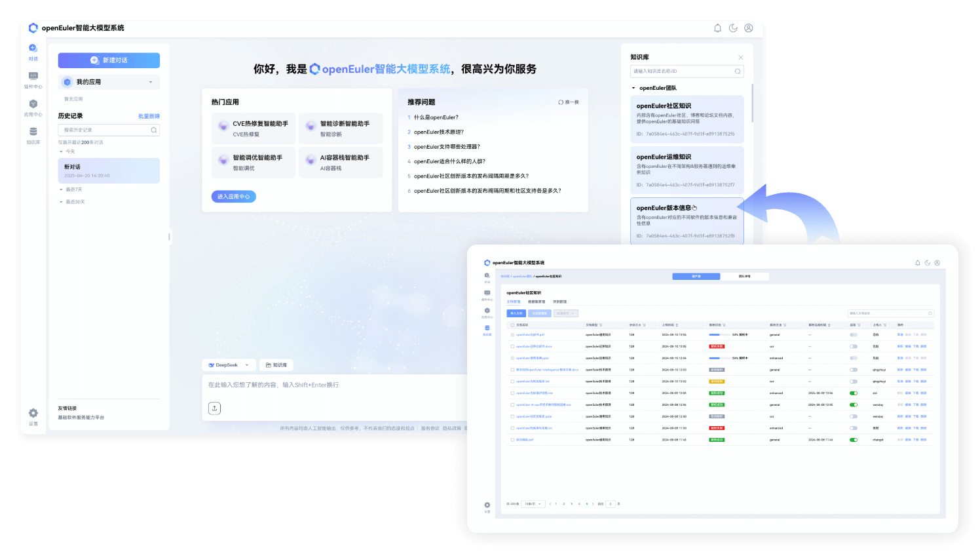This screenshot has height=552, width=980.
Task: Expand the 我的应用 dropdown
Action: tap(151, 82)
